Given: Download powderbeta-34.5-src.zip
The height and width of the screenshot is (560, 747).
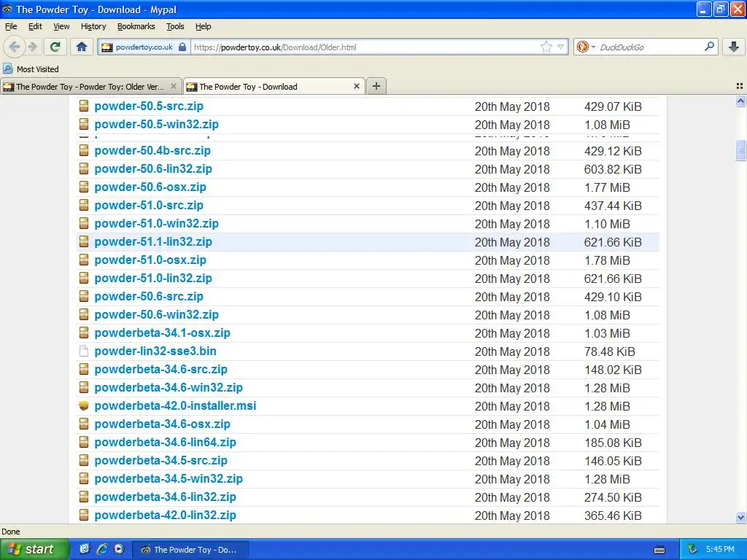Looking at the screenshot, I should tap(160, 460).
